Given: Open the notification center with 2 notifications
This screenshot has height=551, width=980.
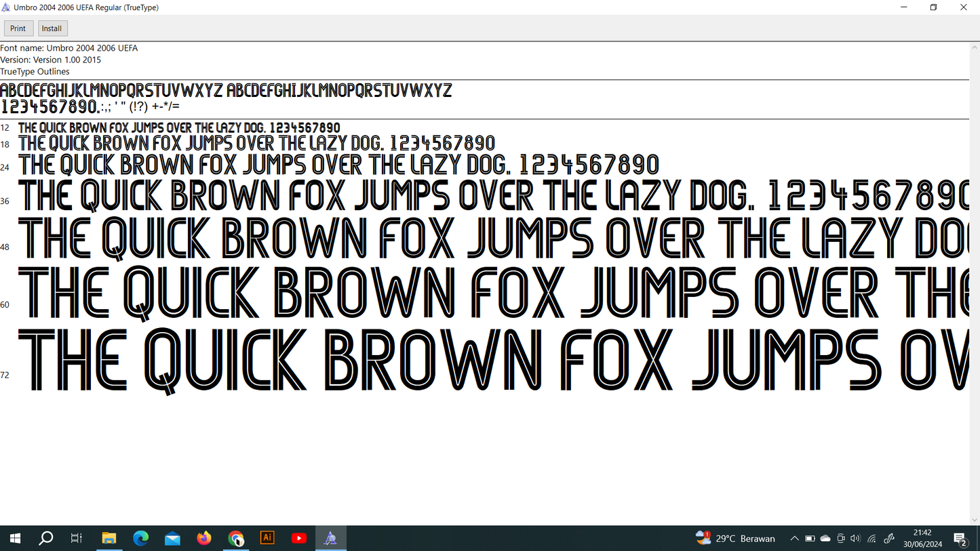Looking at the screenshot, I should [960, 539].
